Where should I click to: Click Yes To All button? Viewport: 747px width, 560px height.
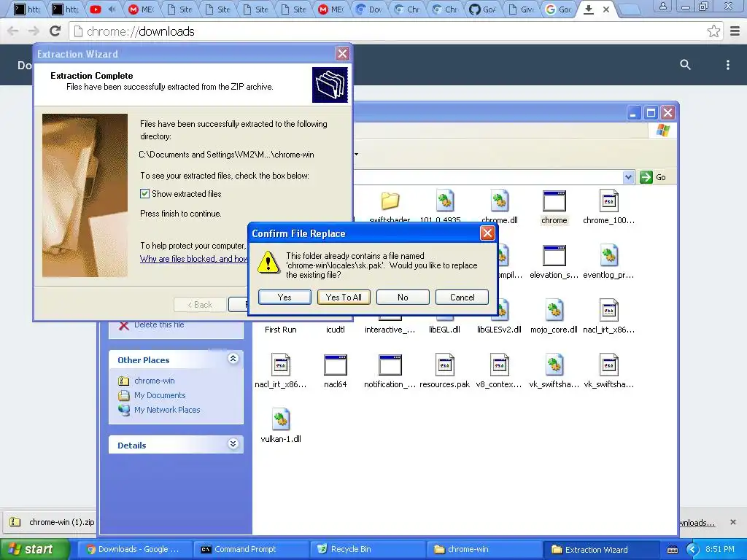click(344, 297)
